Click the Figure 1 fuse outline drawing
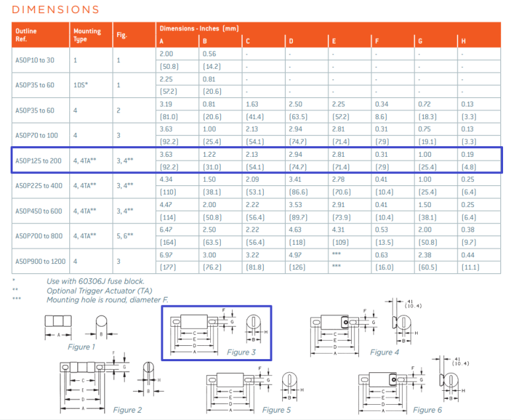This screenshot has width=511, height=420. (x=81, y=327)
